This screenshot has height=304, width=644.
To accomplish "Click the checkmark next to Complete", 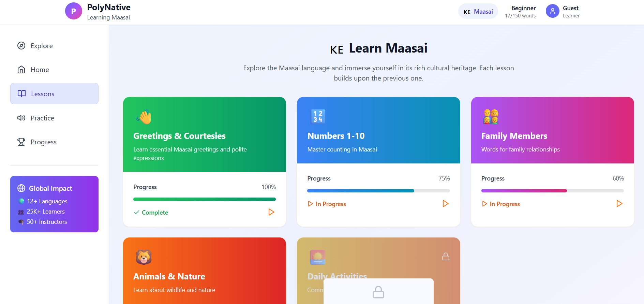I will pyautogui.click(x=137, y=212).
